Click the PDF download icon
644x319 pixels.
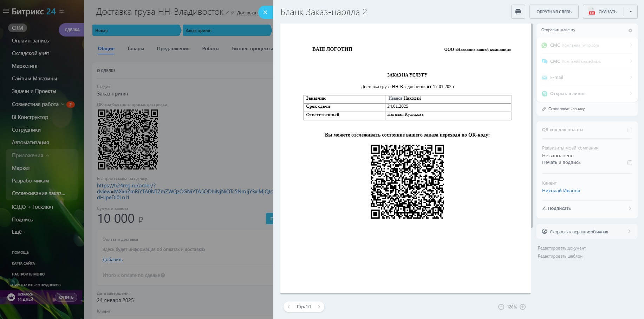(x=592, y=12)
